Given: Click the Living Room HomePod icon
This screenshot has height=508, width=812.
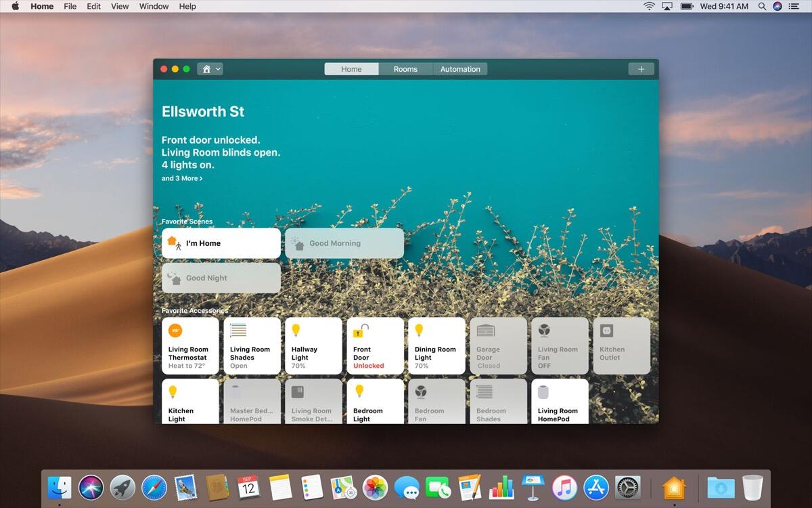Looking at the screenshot, I should [543, 392].
